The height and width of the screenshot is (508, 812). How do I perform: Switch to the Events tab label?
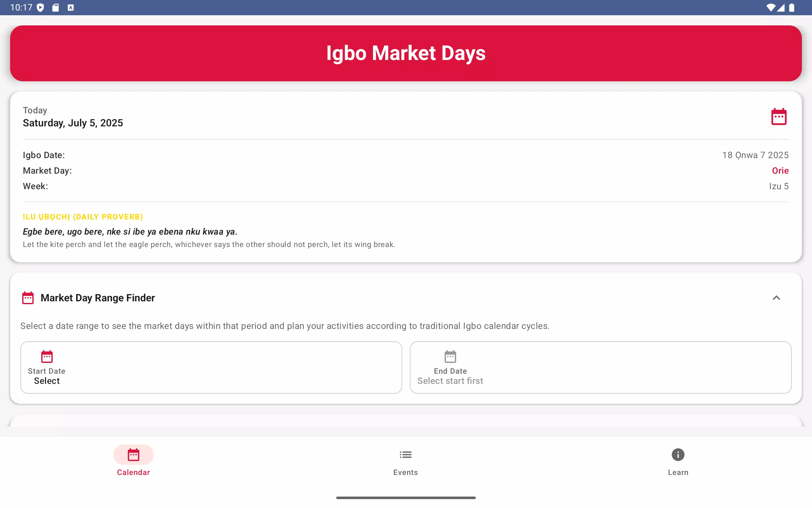(x=406, y=472)
